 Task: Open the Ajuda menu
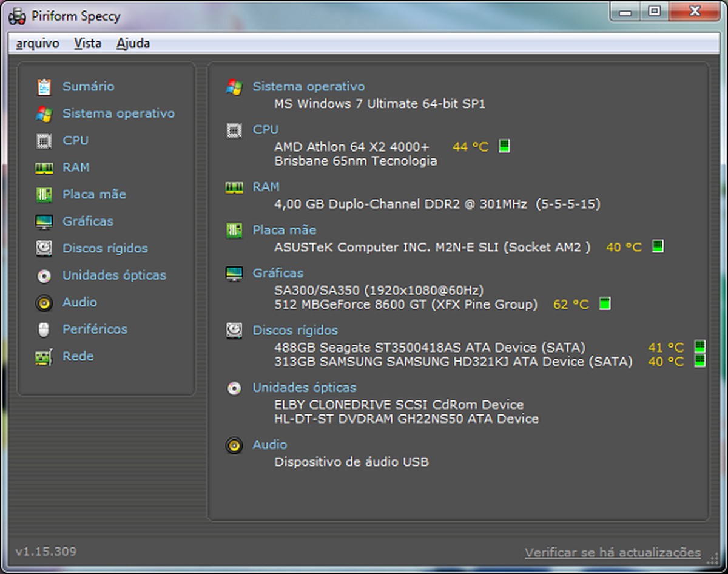pos(133,43)
